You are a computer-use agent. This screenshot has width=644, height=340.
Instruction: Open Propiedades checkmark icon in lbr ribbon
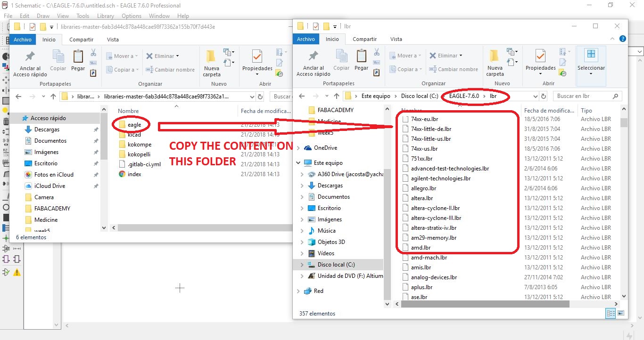pyautogui.click(x=540, y=57)
